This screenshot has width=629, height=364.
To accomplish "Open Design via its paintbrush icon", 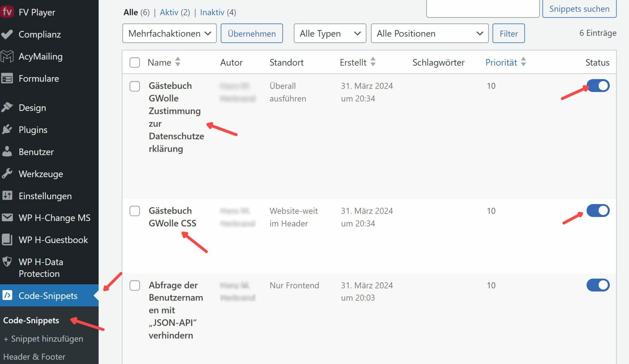I will [7, 107].
